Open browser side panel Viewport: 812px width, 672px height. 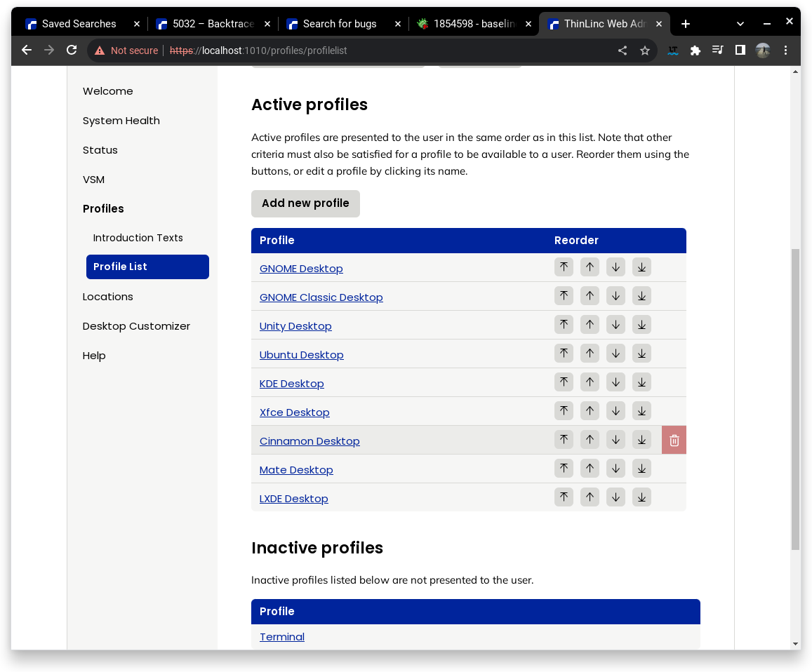pyautogui.click(x=740, y=51)
